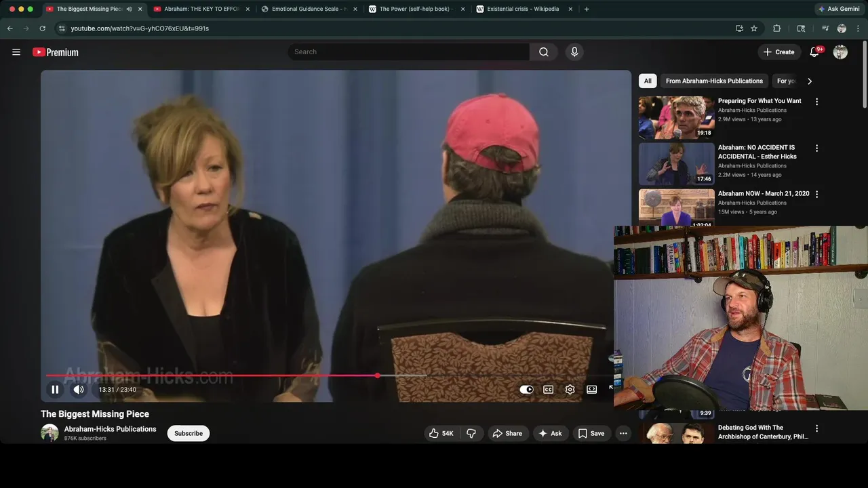Open the YouTube hamburger guide menu

click(x=16, y=52)
